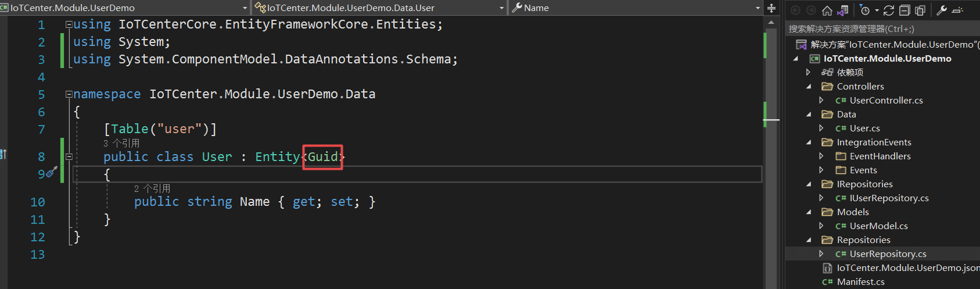Collapse all Solution Explorer nodes
The height and width of the screenshot is (289, 980).
click(904, 10)
